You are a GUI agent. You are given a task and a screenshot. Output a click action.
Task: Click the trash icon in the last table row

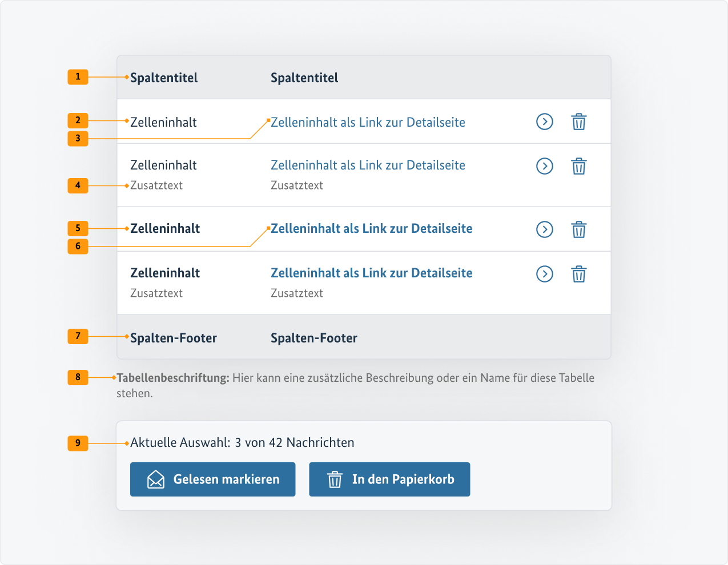click(579, 274)
